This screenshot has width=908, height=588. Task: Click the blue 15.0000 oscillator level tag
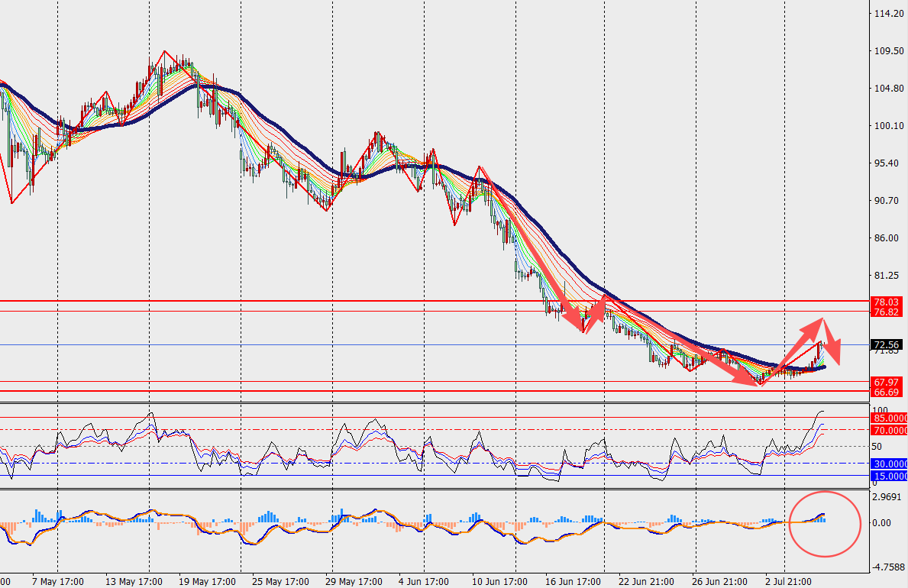(889, 477)
